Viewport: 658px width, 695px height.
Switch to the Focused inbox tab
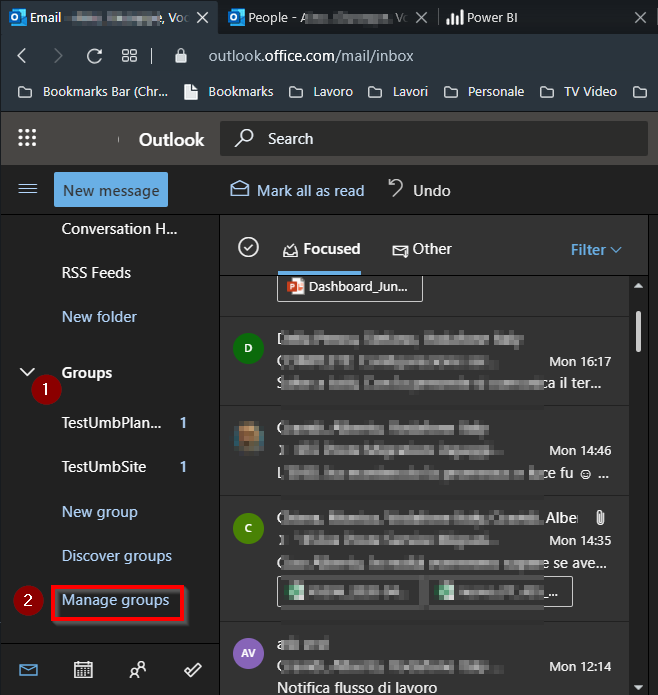[x=321, y=249]
